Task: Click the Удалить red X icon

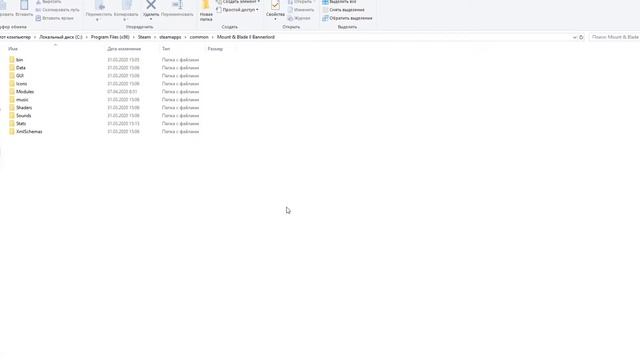Action: click(x=151, y=5)
